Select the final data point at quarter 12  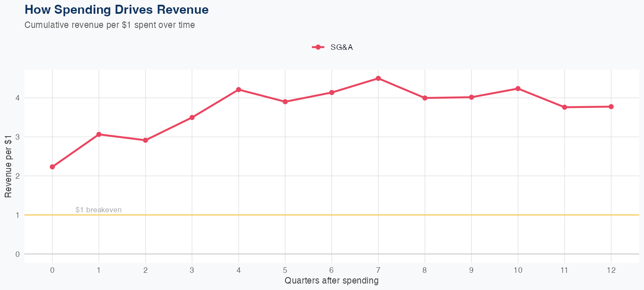tap(611, 107)
